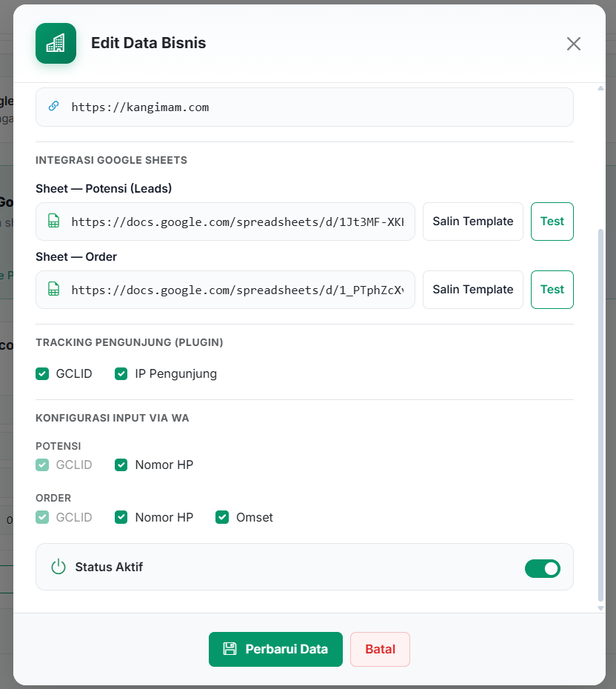
Task: Click the link icon beside the kangimam.com URL
Action: [x=53, y=107]
